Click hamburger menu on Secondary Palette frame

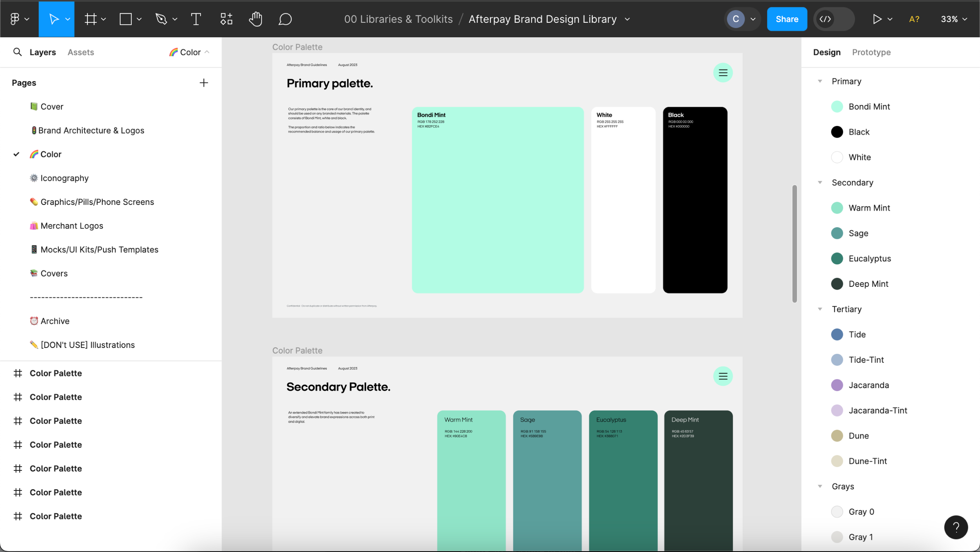(722, 376)
